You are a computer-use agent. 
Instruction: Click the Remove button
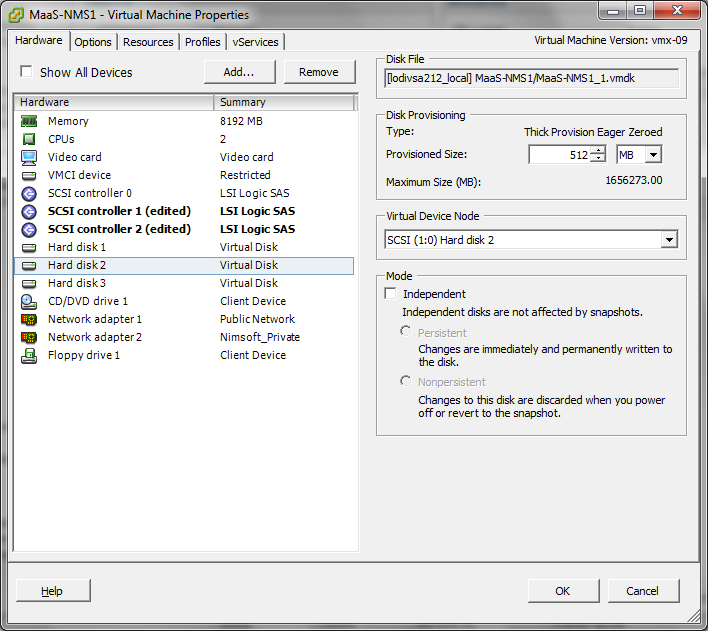[319, 72]
